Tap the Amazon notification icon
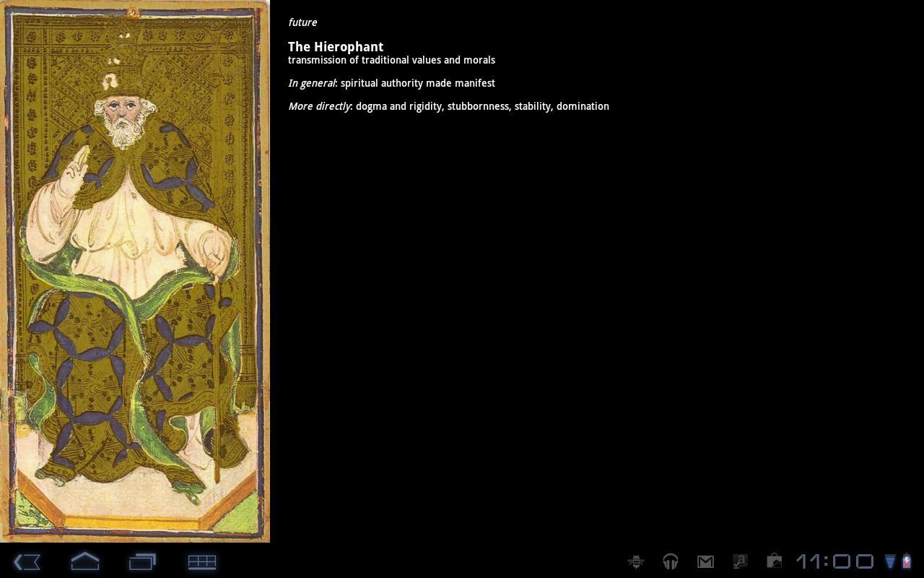This screenshot has height=578, width=924. 740,561
